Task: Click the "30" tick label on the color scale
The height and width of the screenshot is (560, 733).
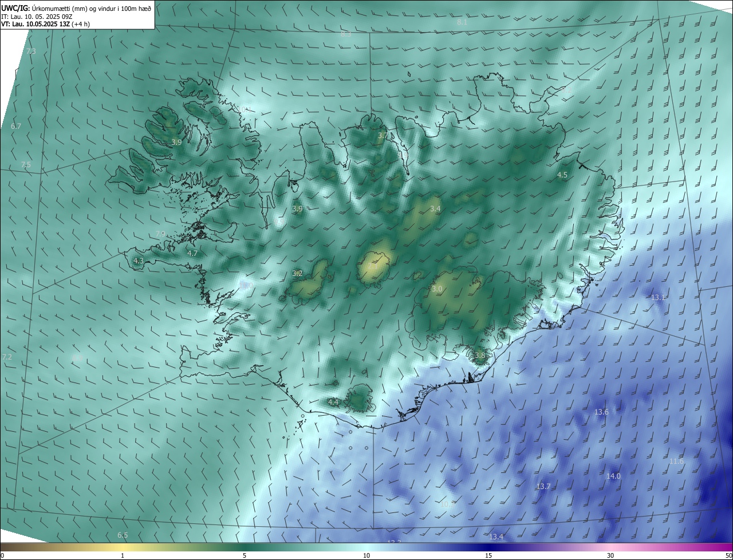Action: [x=610, y=556]
